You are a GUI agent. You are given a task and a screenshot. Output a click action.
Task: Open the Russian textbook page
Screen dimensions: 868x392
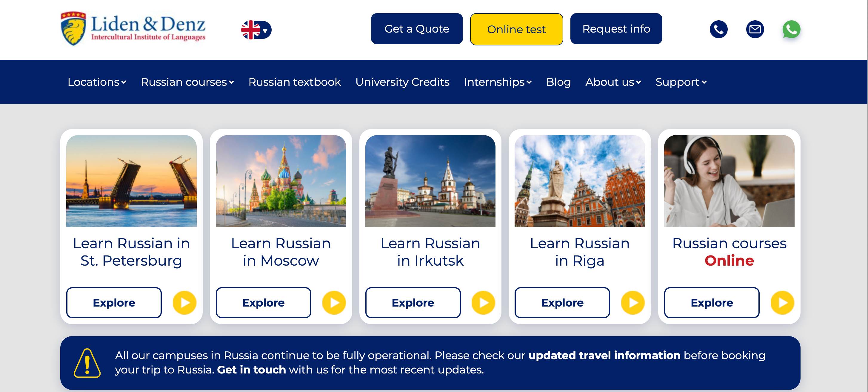pyautogui.click(x=295, y=82)
